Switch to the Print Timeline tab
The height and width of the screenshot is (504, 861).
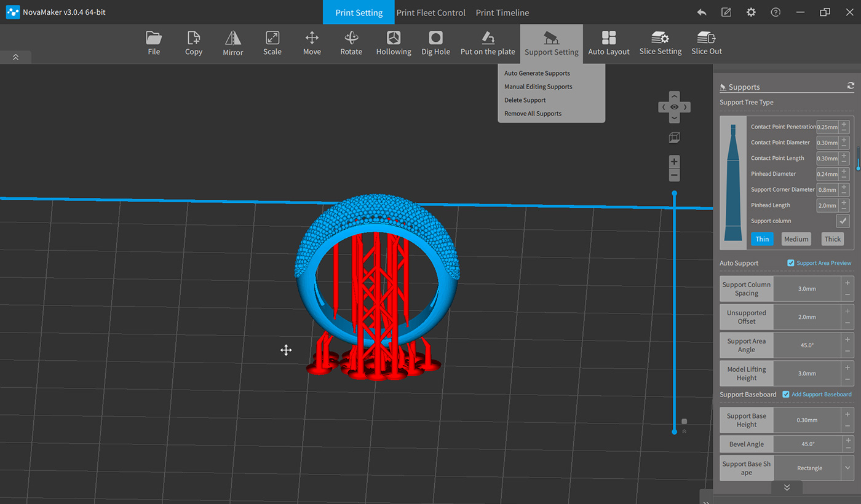point(502,12)
